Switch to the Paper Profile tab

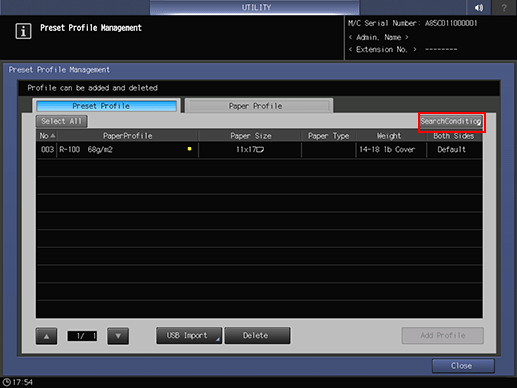[256, 106]
